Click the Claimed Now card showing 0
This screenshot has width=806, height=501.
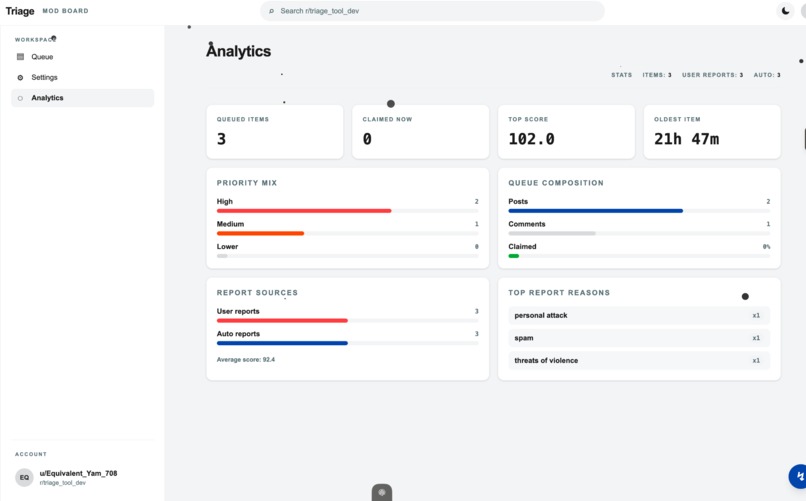(x=420, y=132)
